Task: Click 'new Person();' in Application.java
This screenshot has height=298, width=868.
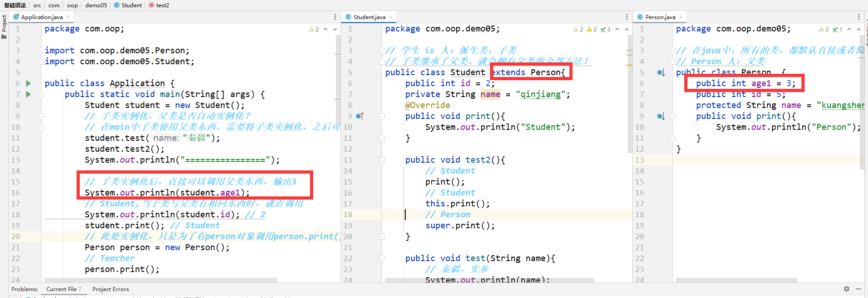Action: pyautogui.click(x=197, y=247)
